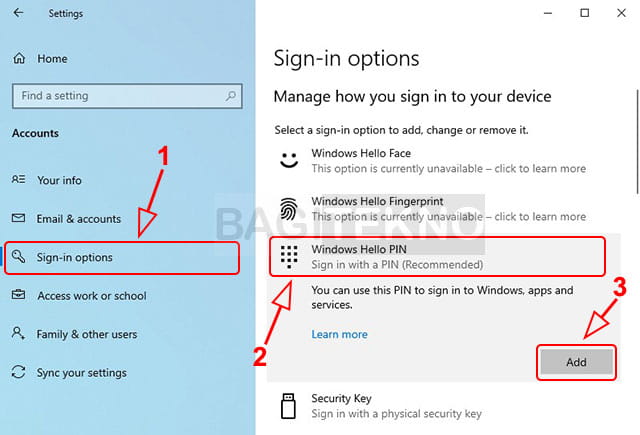Image resolution: width=640 pixels, height=435 pixels.
Task: Click the 'Sign-in options' page title
Action: (346, 58)
